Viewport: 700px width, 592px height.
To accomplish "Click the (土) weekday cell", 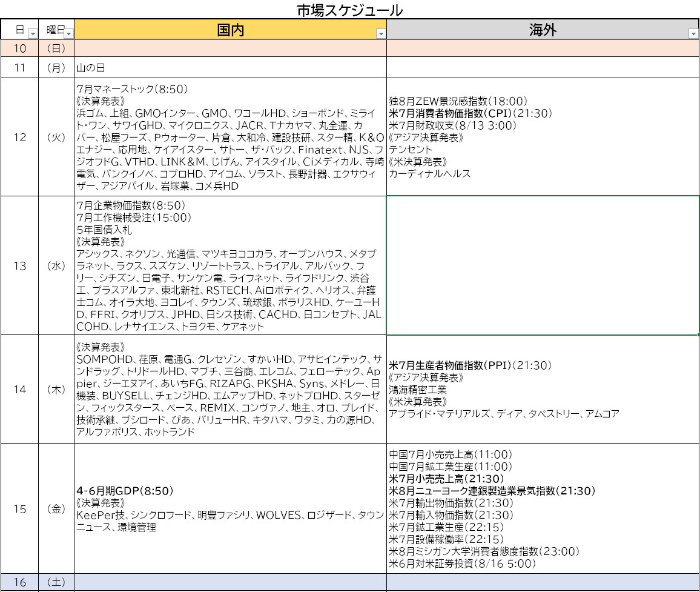I will coord(56,582).
